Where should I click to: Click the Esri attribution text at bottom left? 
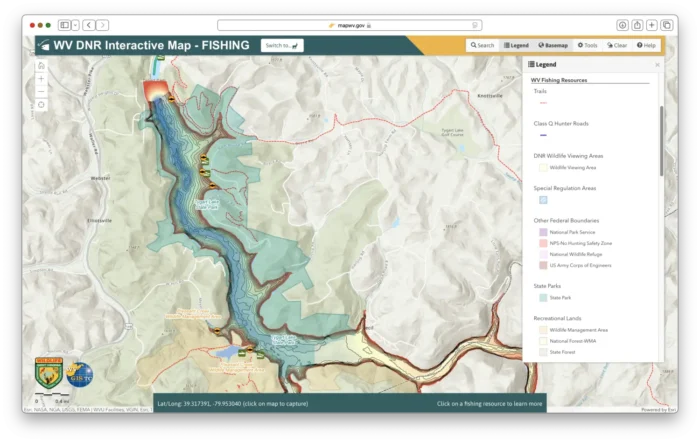[x=88, y=409]
